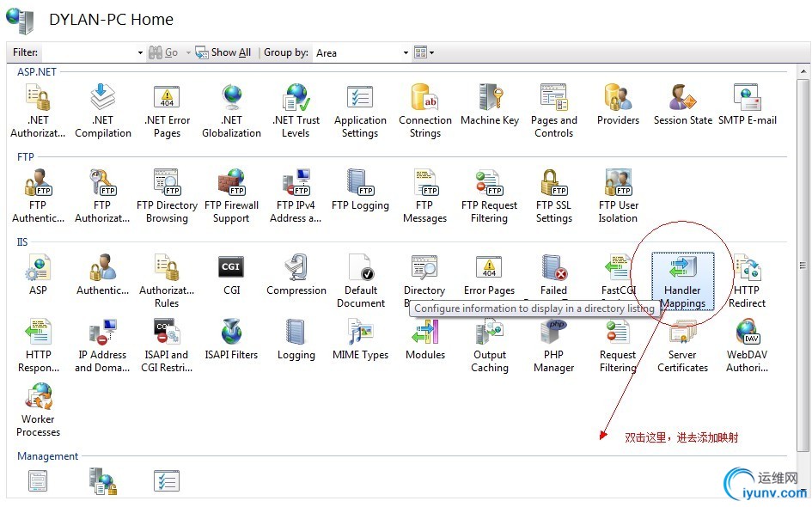Viewport: 812px width, 507px height.
Task: Select the Providers icon
Action: click(618, 105)
